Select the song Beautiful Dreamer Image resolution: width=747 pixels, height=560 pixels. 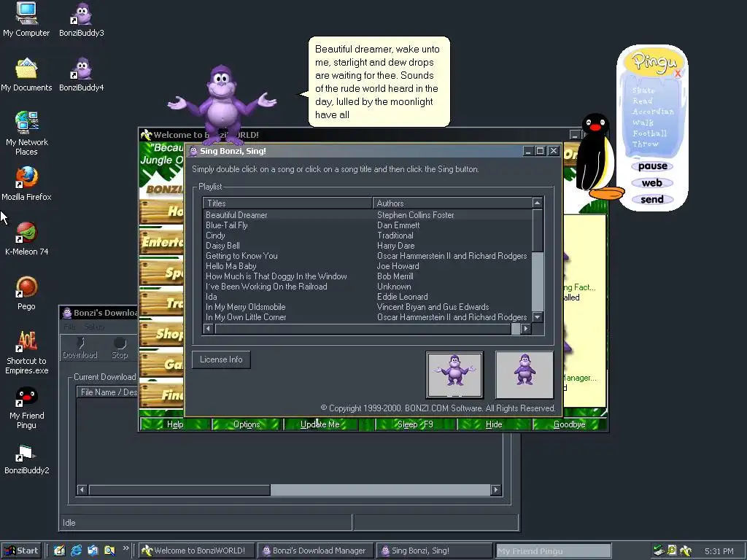tap(368, 215)
